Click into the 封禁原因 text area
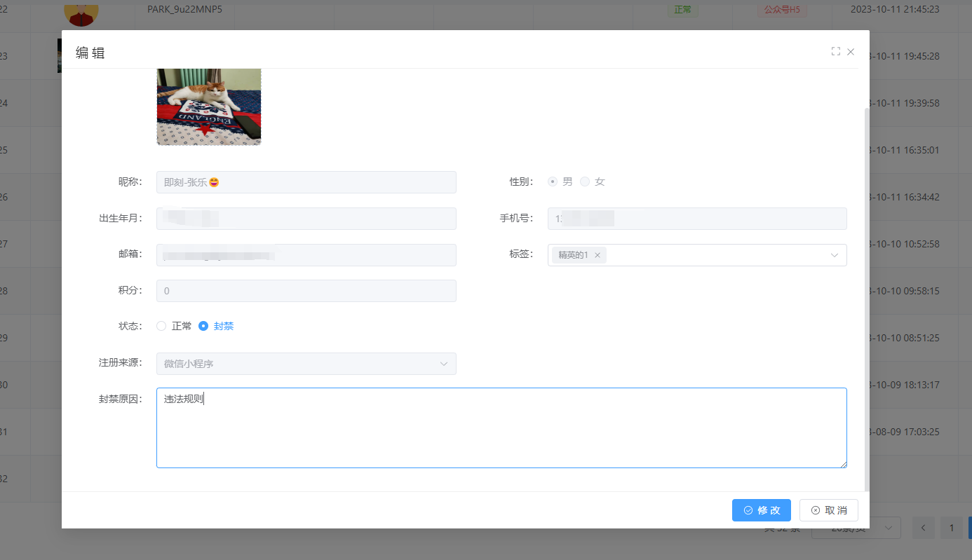The height and width of the screenshot is (560, 972). [x=501, y=428]
